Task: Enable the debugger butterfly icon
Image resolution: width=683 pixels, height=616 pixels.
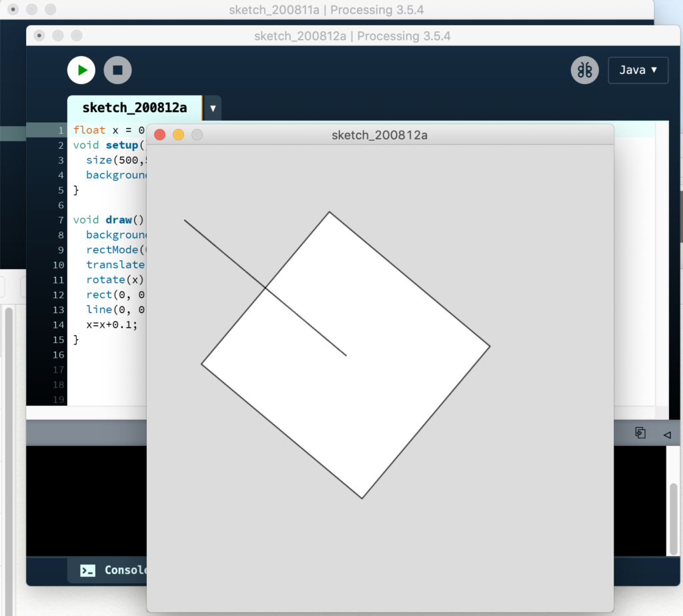Action: tap(584, 70)
